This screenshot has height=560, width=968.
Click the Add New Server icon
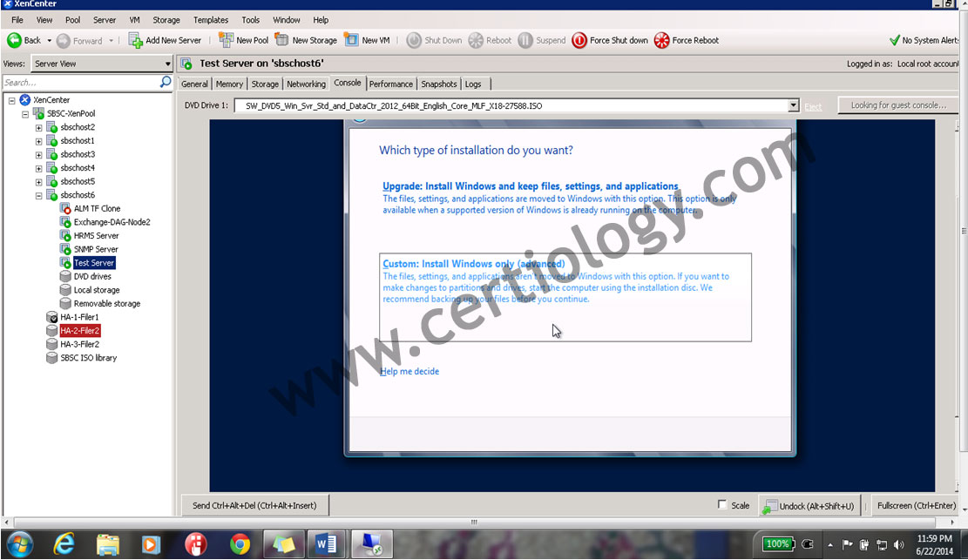135,40
